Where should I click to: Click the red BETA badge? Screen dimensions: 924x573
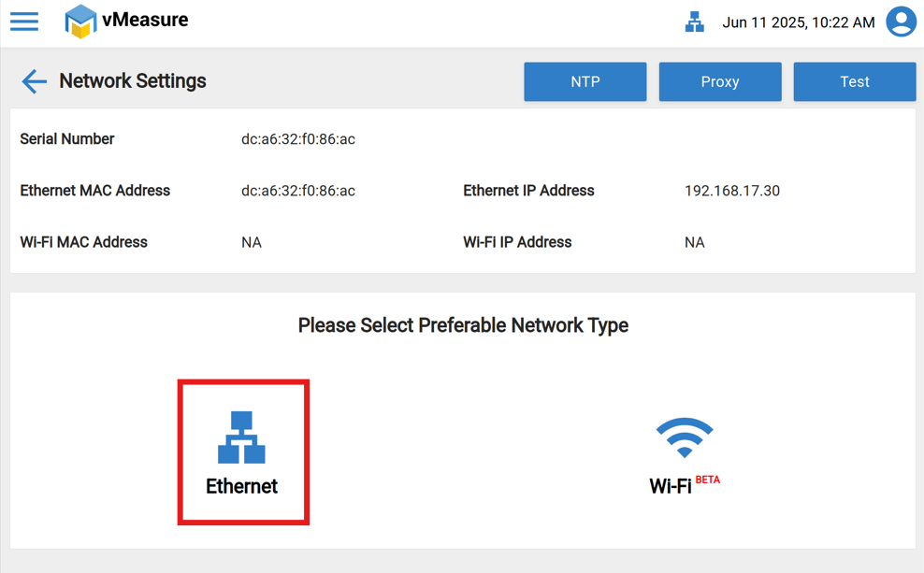[708, 480]
